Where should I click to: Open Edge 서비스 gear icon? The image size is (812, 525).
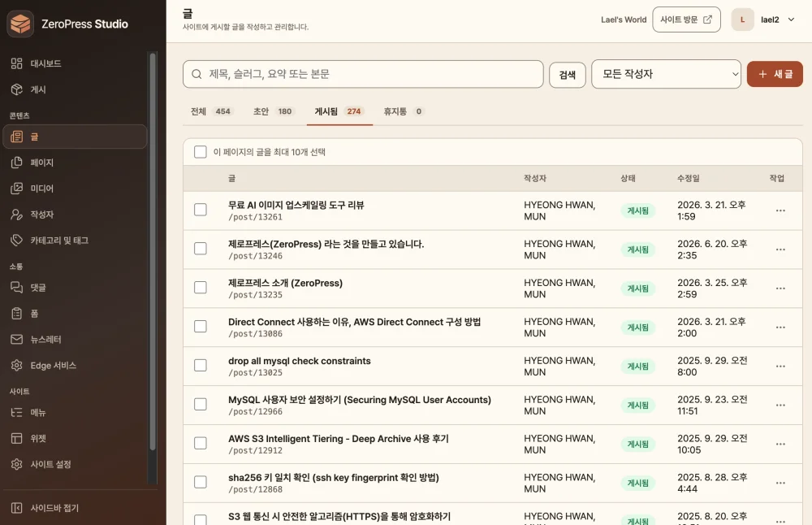(x=16, y=365)
